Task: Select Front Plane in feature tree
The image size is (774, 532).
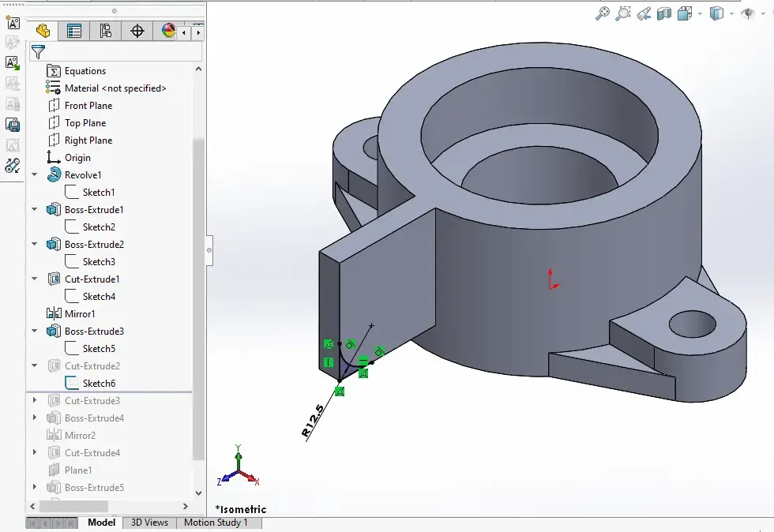Action: click(80, 106)
